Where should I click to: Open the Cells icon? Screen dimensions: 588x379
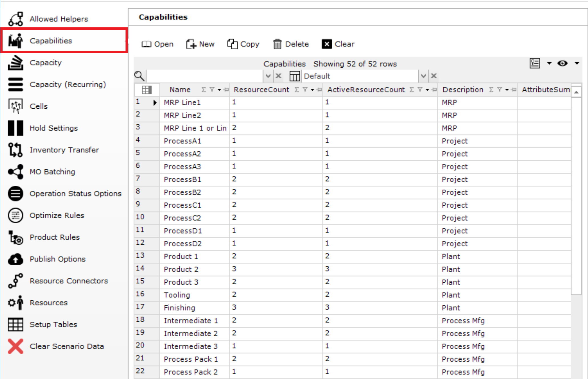click(x=15, y=106)
